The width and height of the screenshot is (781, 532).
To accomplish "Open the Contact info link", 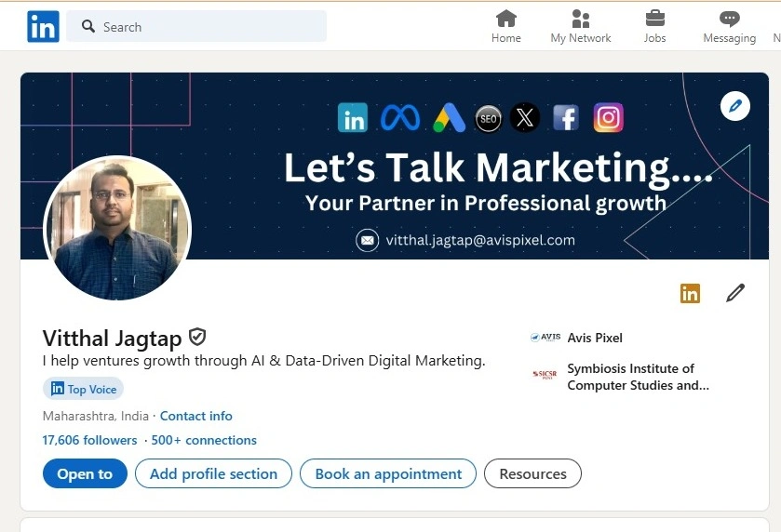I will coord(195,416).
